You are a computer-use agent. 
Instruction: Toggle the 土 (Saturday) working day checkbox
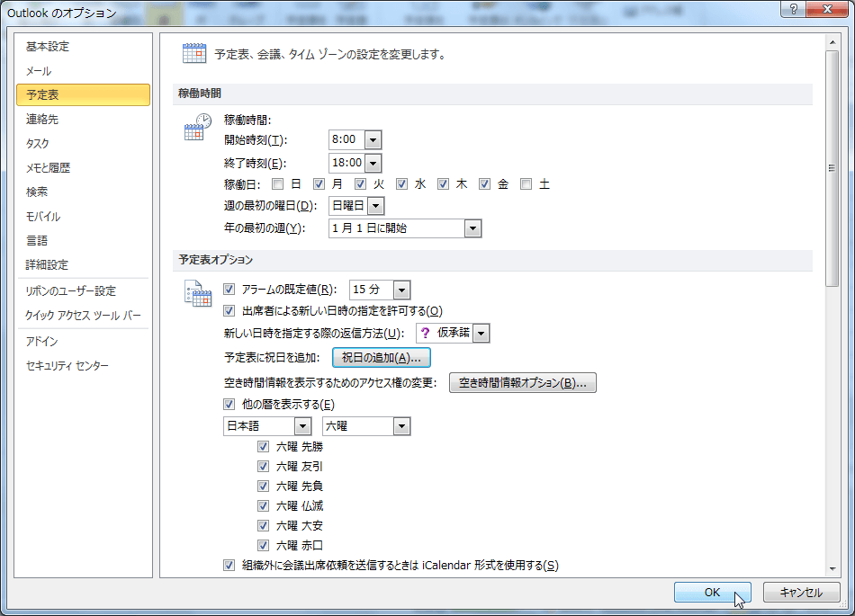pos(526,184)
